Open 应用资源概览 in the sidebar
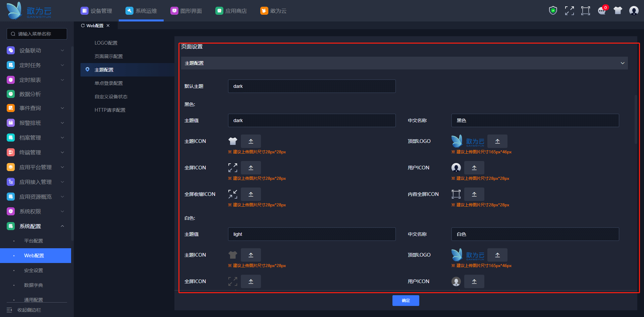The height and width of the screenshot is (317, 644). click(36, 197)
